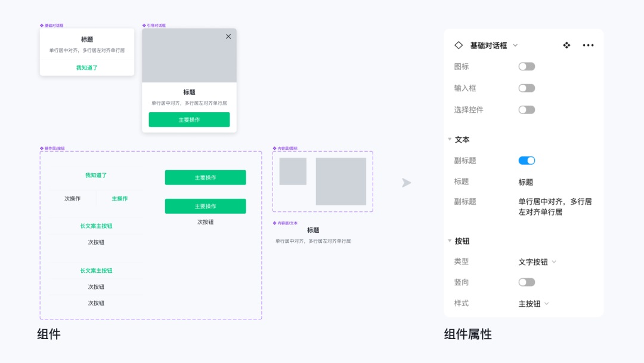The image size is (644, 363).
Task: Click the 按钮 section heading
Action: tap(462, 241)
